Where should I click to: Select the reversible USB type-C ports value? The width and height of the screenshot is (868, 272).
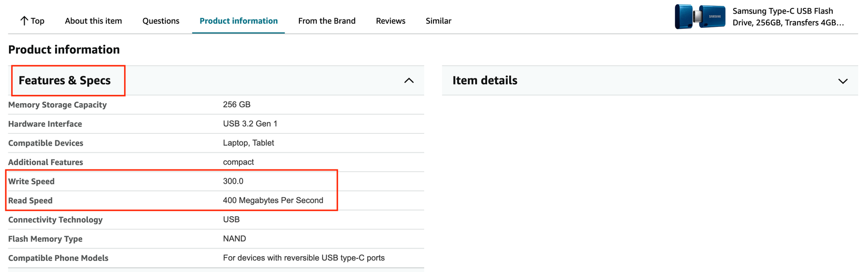click(x=304, y=258)
